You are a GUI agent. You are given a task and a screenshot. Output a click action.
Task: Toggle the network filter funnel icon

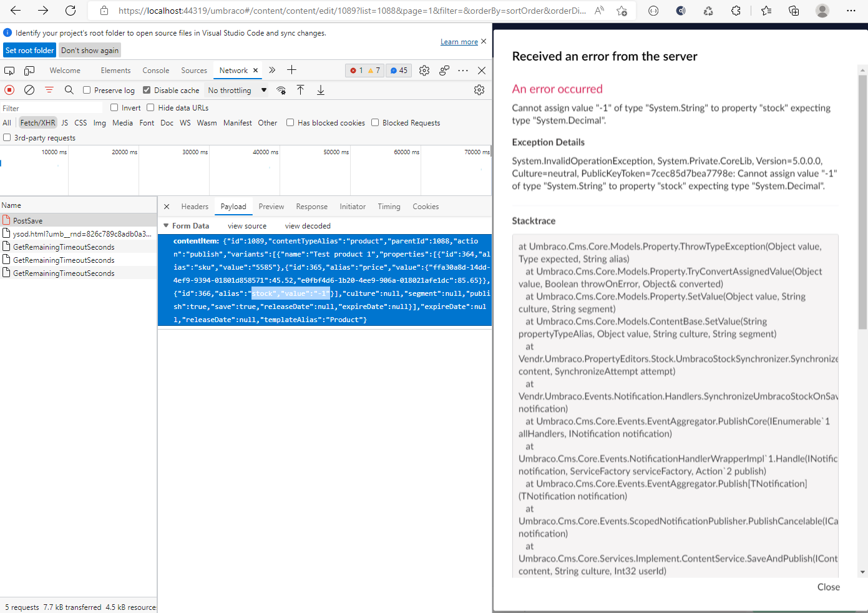(49, 90)
